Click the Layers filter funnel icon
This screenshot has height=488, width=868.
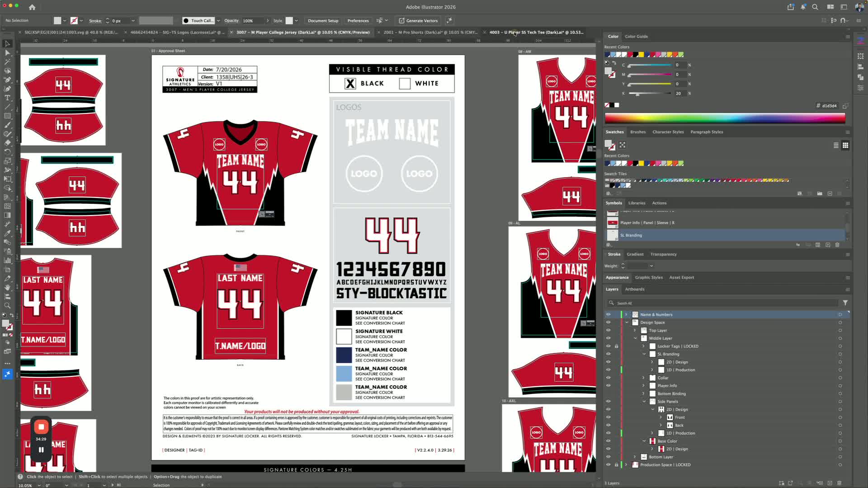pos(845,303)
